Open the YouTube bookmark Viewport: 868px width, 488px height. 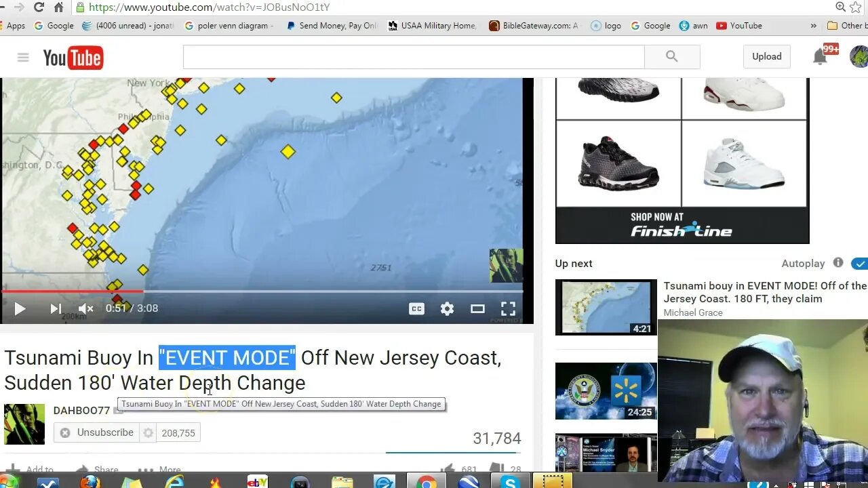click(x=739, y=26)
